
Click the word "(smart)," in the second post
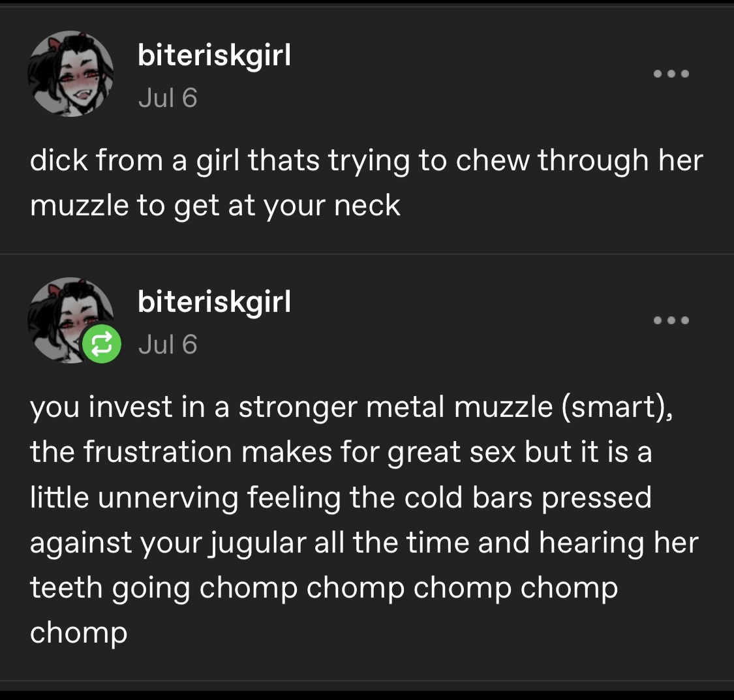pyautogui.click(x=615, y=407)
